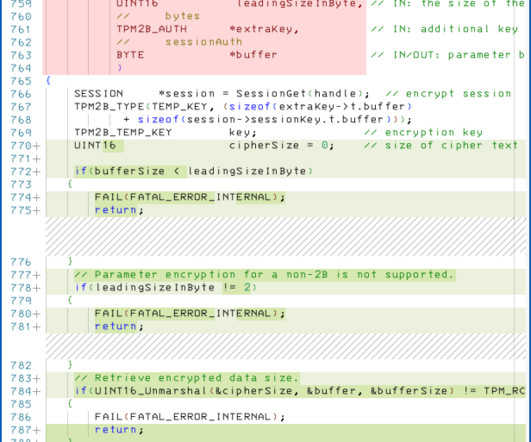Click the added-line marker 787+ in gutter
This screenshot has width=531, height=442.
pyautogui.click(x=25, y=430)
